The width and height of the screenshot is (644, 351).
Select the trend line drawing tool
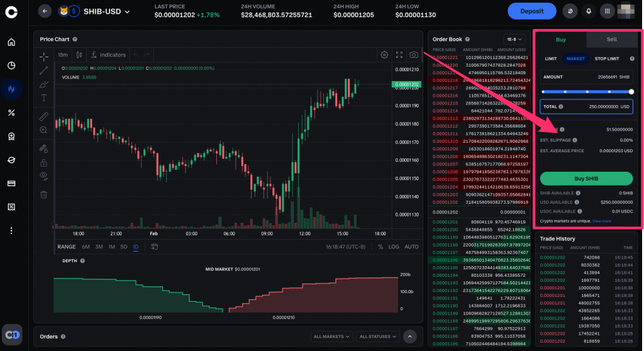[43, 70]
